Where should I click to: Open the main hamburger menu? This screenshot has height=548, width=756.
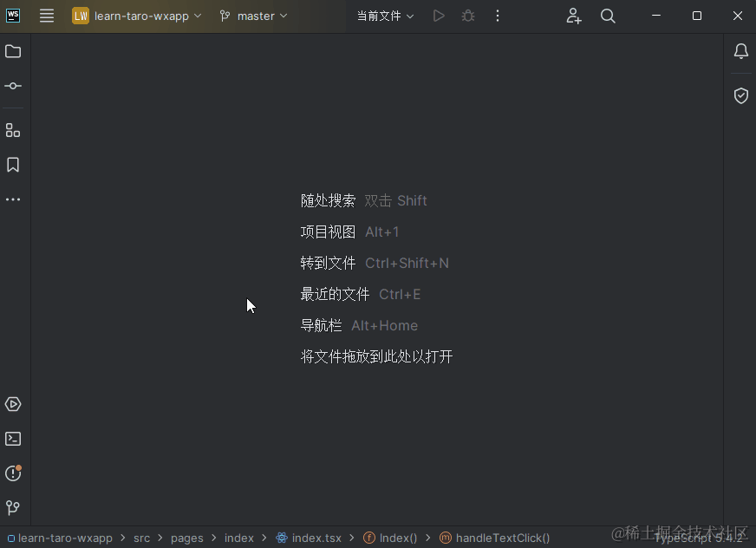click(47, 16)
